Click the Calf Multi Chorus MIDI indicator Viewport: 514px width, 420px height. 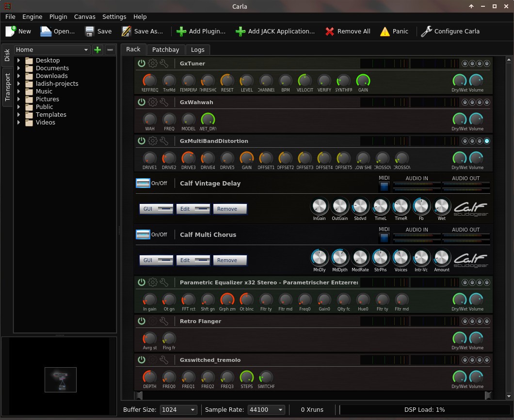384,238
